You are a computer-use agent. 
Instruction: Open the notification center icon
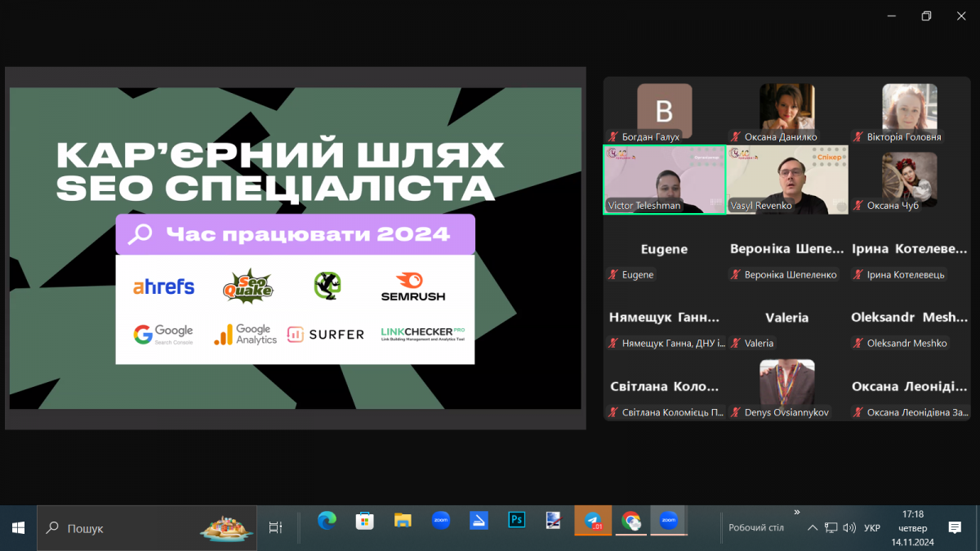(955, 528)
